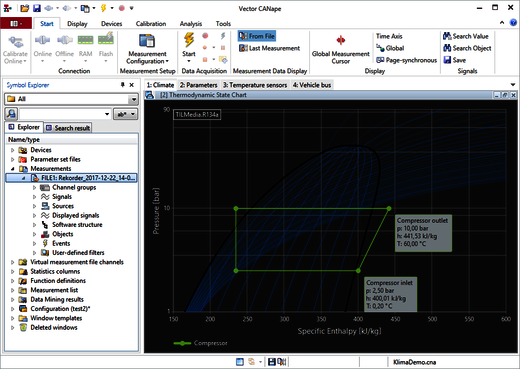Screen dimensions: 520x369
Task: Click the Thermodynamic State Chart window icon
Action: point(150,95)
